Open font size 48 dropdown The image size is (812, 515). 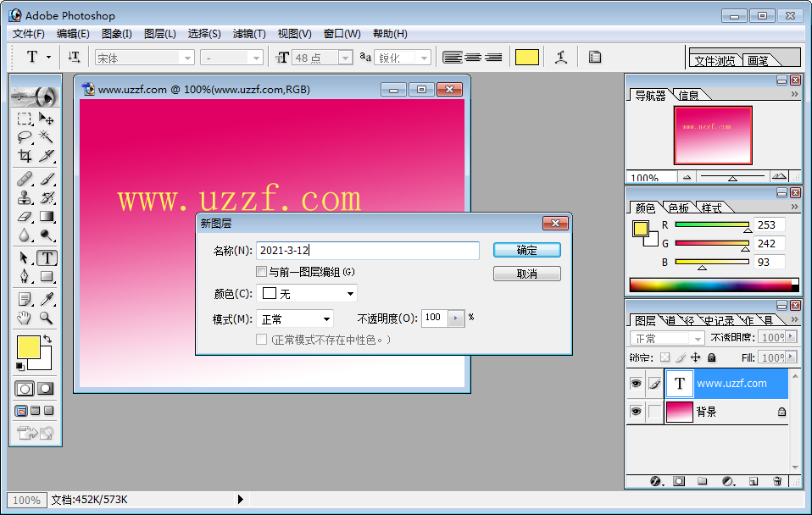click(x=346, y=58)
